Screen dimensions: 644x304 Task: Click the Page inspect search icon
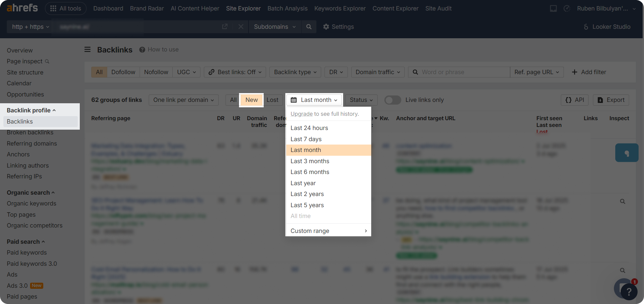coord(47,61)
